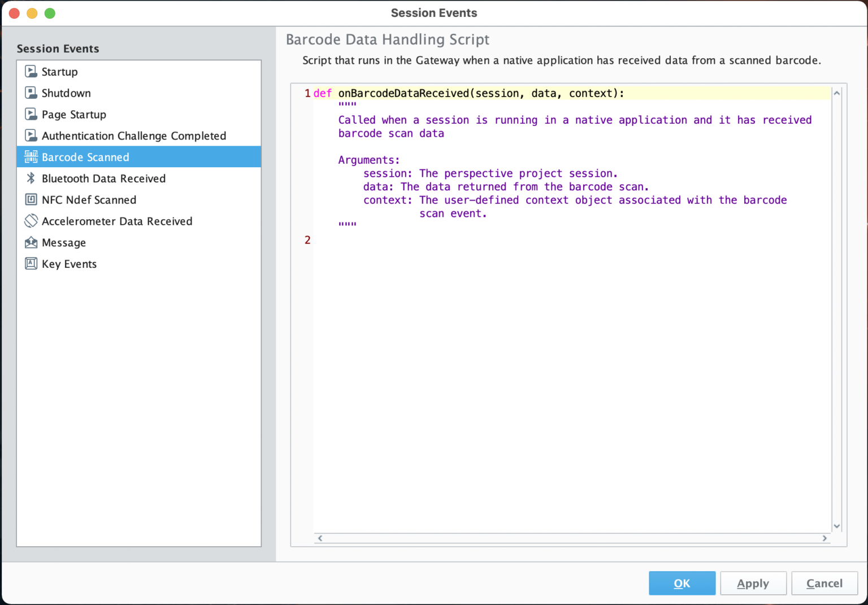Click the Accelerometer Data Received icon

pyautogui.click(x=31, y=221)
